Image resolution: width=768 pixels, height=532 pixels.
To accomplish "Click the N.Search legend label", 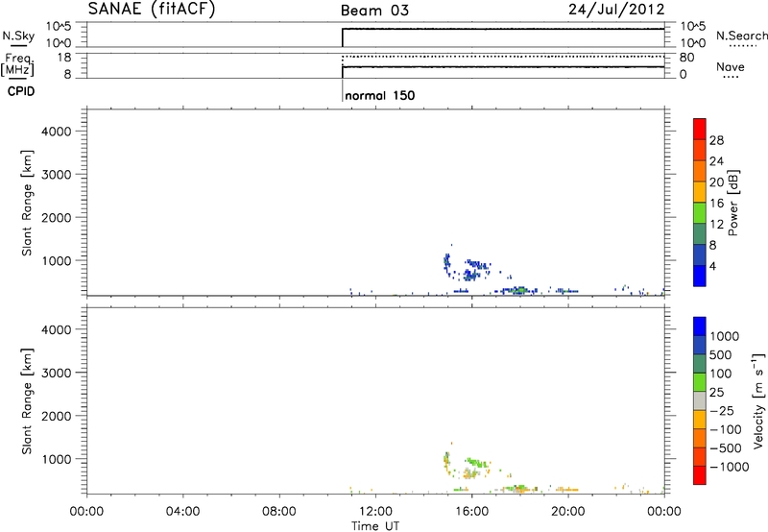I will click(x=742, y=36).
